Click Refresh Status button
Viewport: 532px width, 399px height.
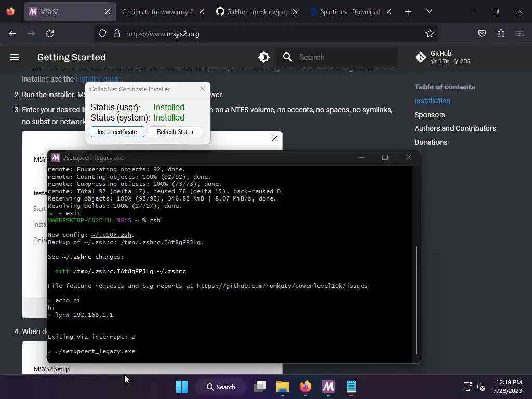(175, 131)
